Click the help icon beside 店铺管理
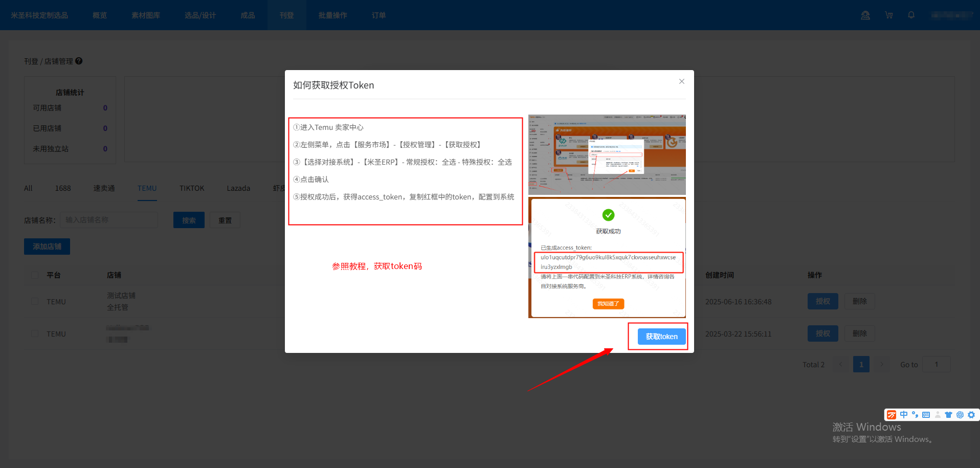This screenshot has width=980, height=468. (x=79, y=61)
